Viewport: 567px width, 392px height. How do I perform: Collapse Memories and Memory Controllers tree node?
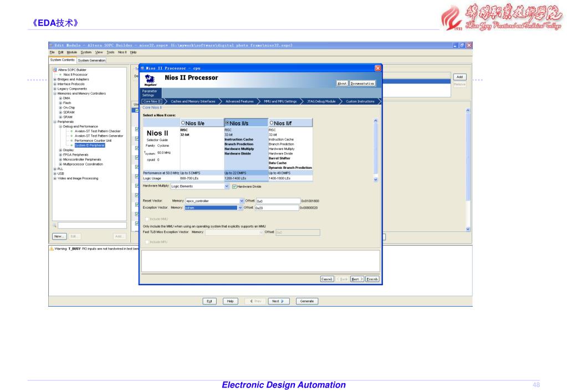tap(55, 94)
